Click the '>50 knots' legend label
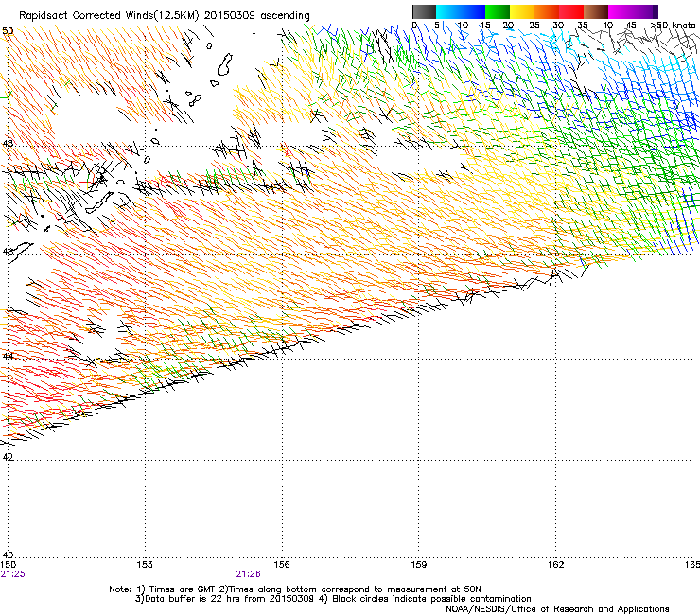This screenshot has width=700, height=615. (x=673, y=25)
